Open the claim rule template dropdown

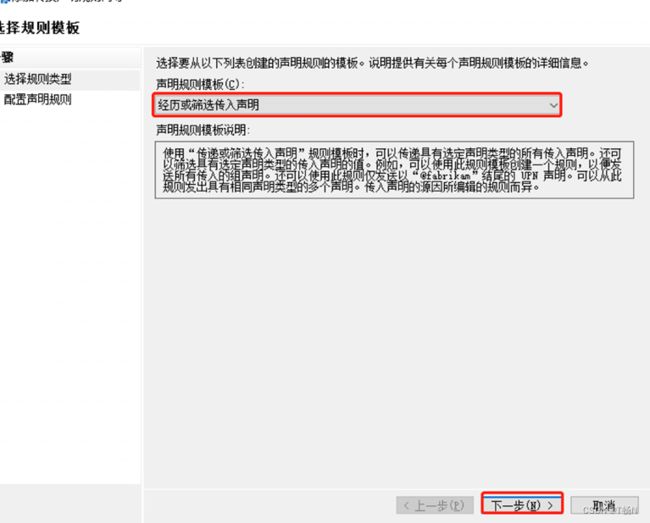click(357, 105)
